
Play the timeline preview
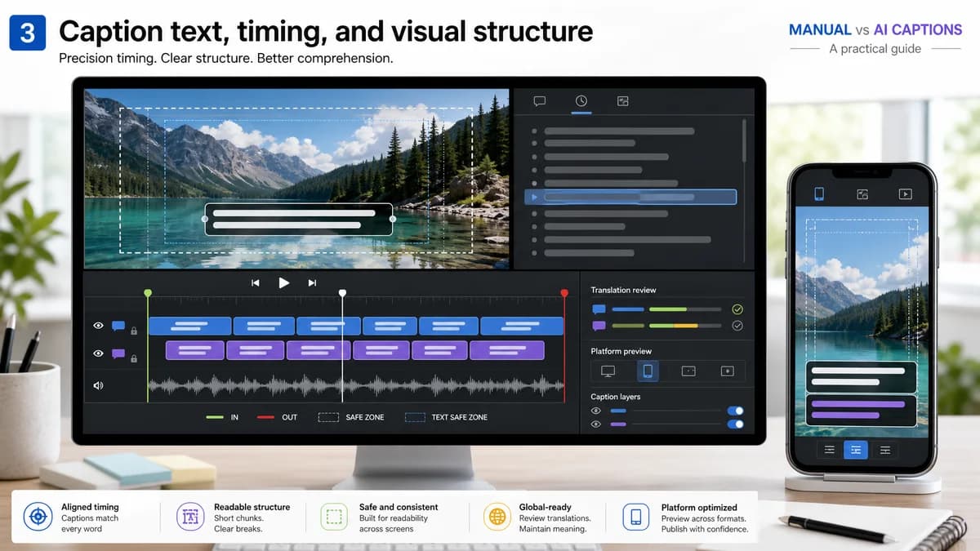click(284, 282)
